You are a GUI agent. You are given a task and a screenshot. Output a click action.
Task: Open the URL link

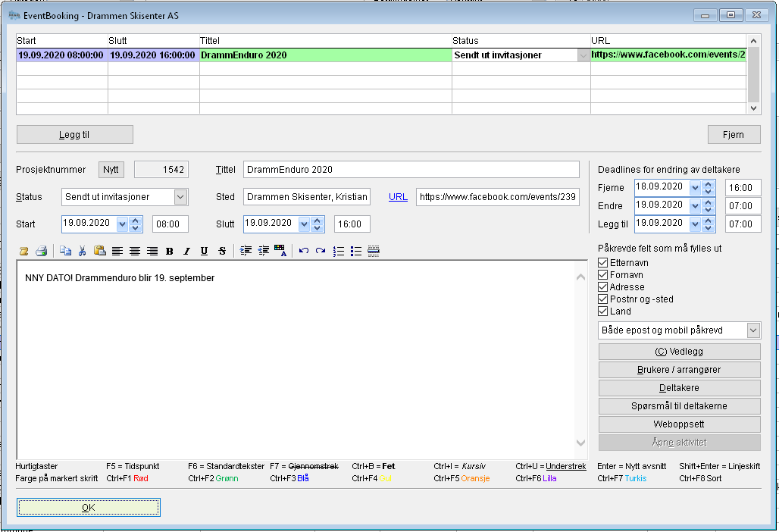398,197
